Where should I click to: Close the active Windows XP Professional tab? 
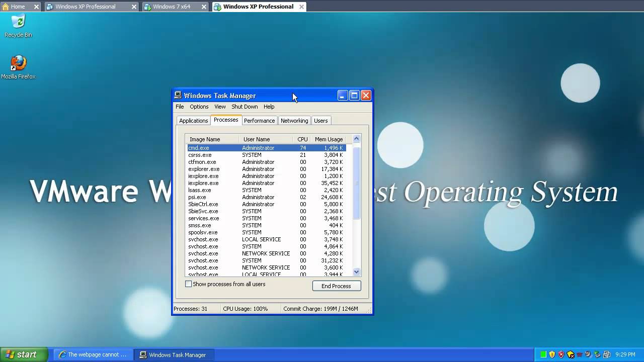[x=301, y=7]
